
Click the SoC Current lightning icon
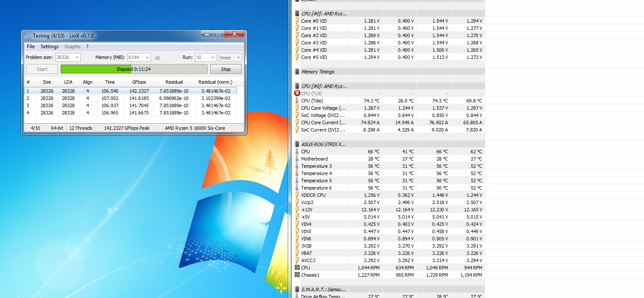point(297,130)
